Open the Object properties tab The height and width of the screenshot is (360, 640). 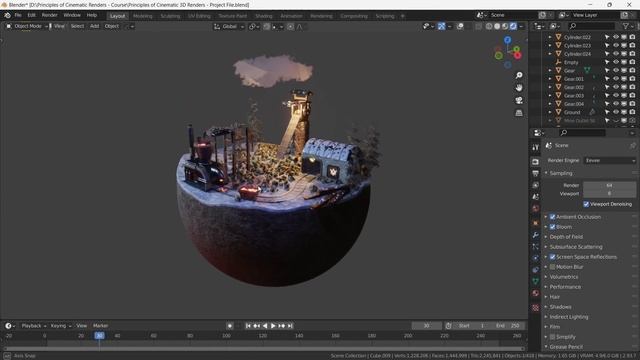pyautogui.click(x=536, y=223)
